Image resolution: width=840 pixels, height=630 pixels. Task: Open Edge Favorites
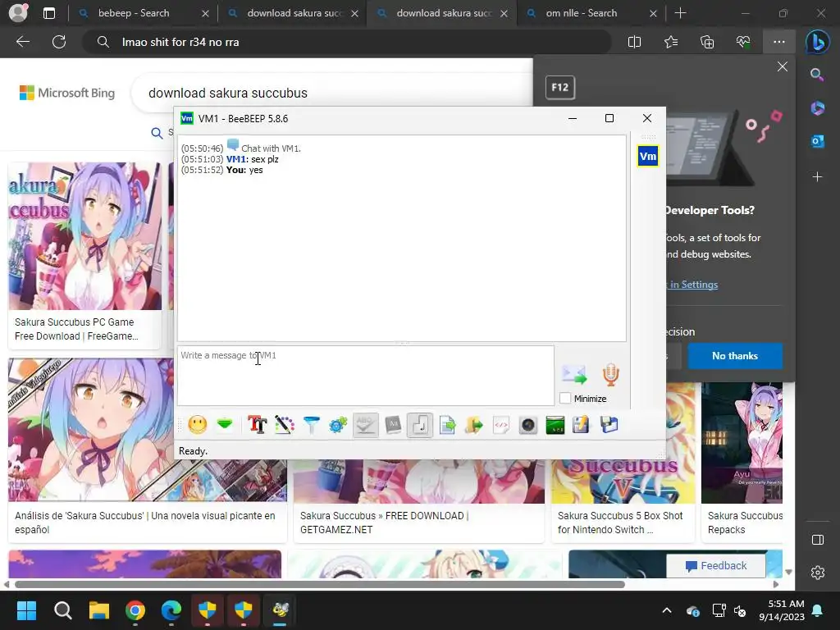click(671, 42)
